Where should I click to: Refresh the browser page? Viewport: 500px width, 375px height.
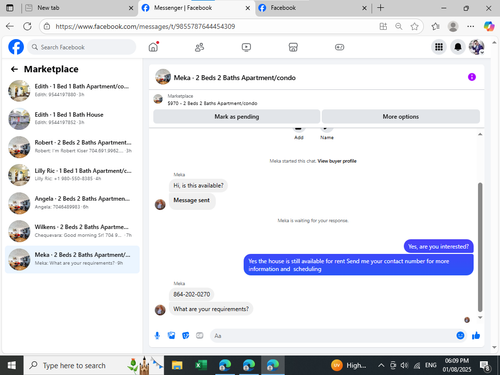click(x=27, y=26)
